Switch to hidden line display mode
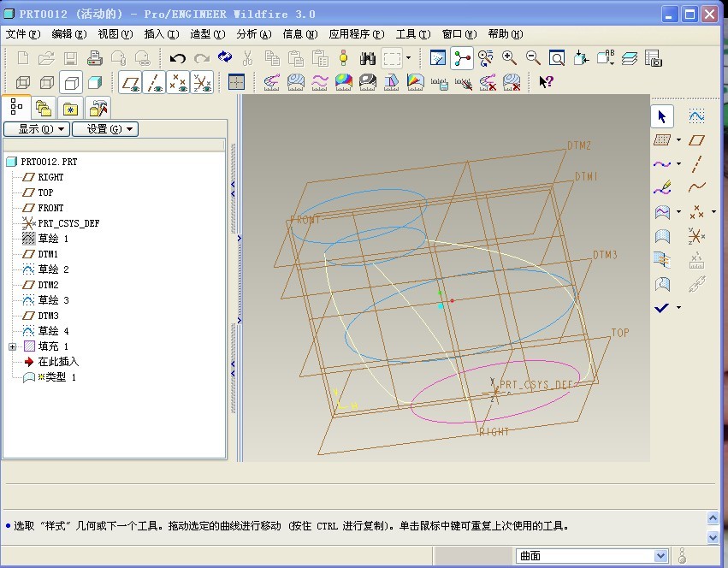Viewport: 728px width, 568px height. pos(47,83)
